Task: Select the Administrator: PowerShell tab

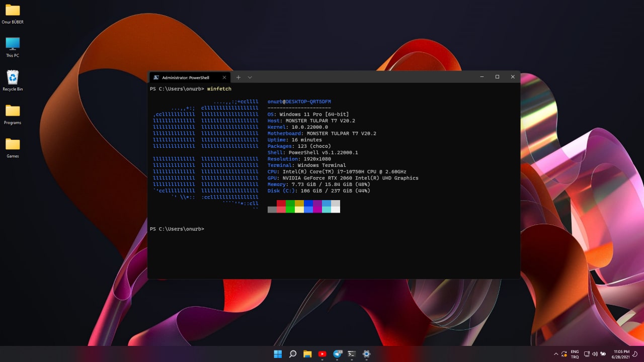Action: click(190, 77)
